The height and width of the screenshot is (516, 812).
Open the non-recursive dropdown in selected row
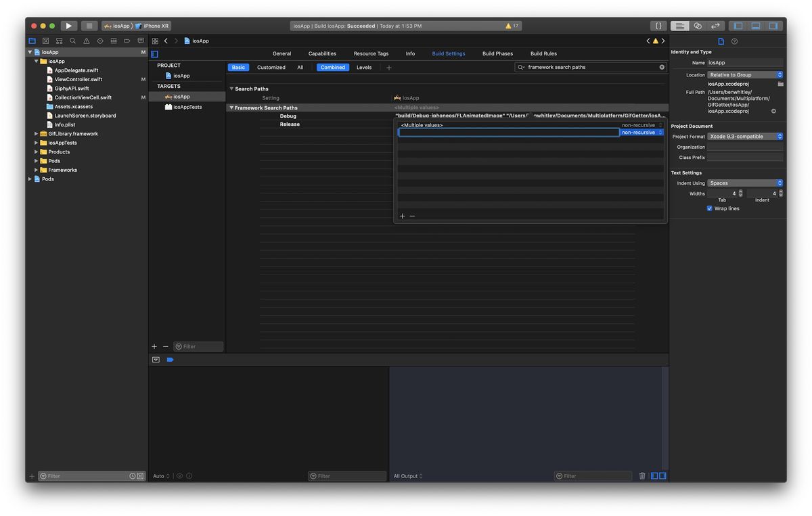[x=642, y=133]
